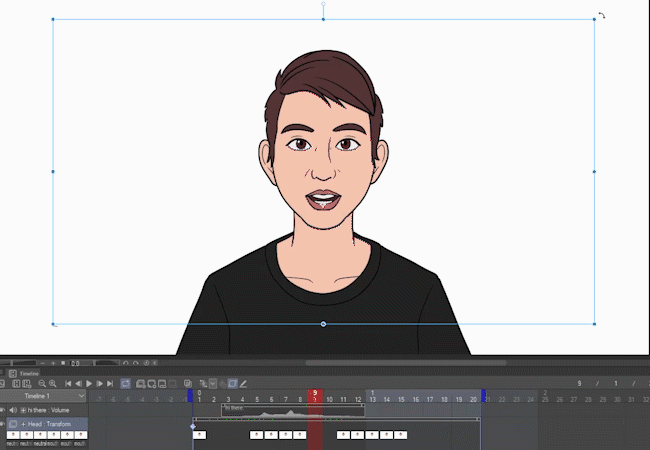Click the layer type icon on Head track
This screenshot has height=450, width=650.
(x=13, y=424)
